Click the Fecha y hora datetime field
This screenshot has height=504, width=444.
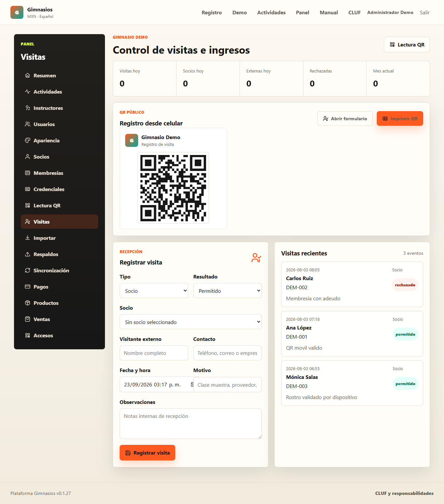(x=156, y=384)
